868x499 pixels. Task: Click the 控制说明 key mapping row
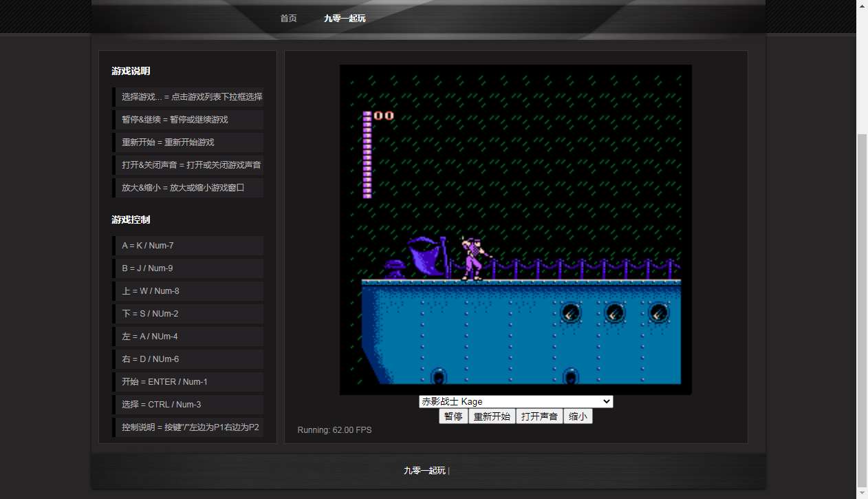188,427
